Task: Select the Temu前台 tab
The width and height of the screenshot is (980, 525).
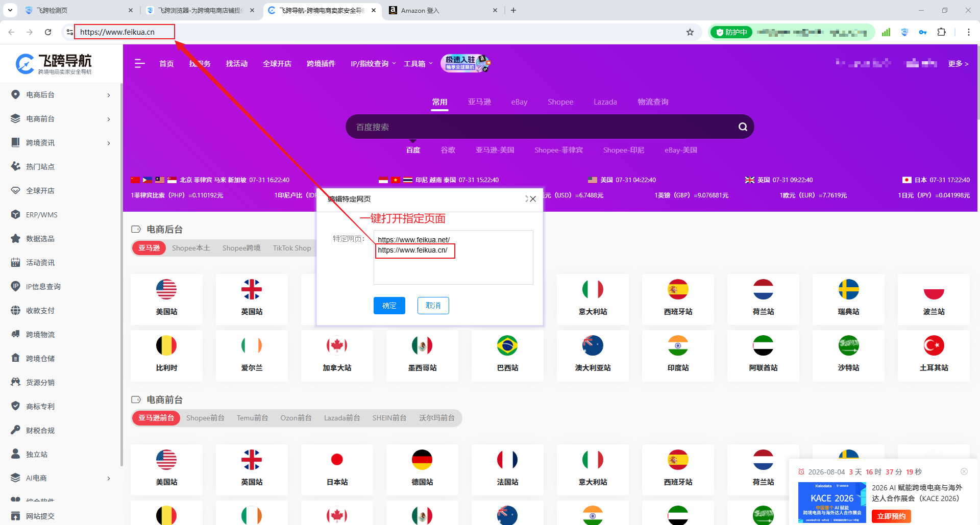Action: tap(252, 418)
